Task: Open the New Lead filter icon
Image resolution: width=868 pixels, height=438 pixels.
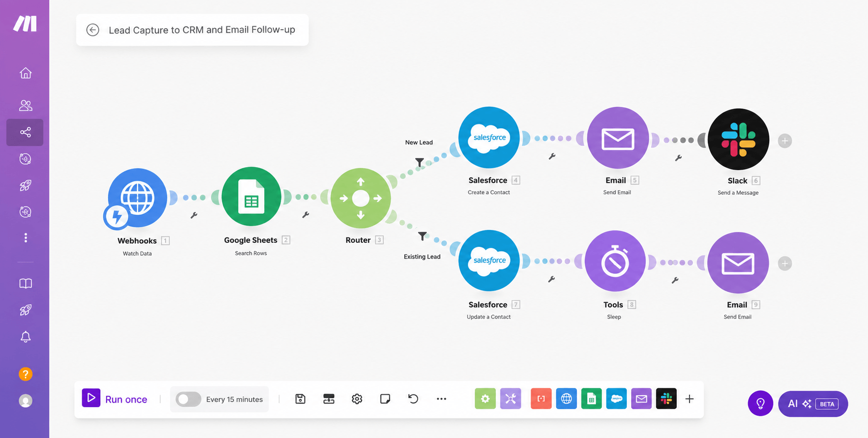Action: 419,162
